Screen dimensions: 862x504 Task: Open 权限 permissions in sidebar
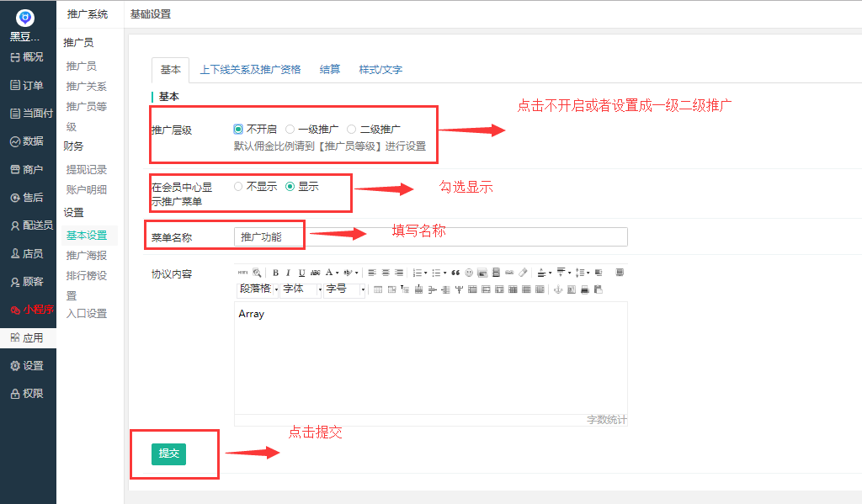[26, 394]
